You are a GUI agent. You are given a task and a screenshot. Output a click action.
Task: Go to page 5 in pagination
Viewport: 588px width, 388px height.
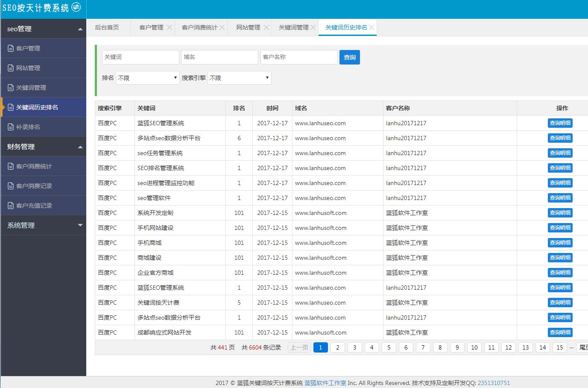pyautogui.click(x=389, y=347)
